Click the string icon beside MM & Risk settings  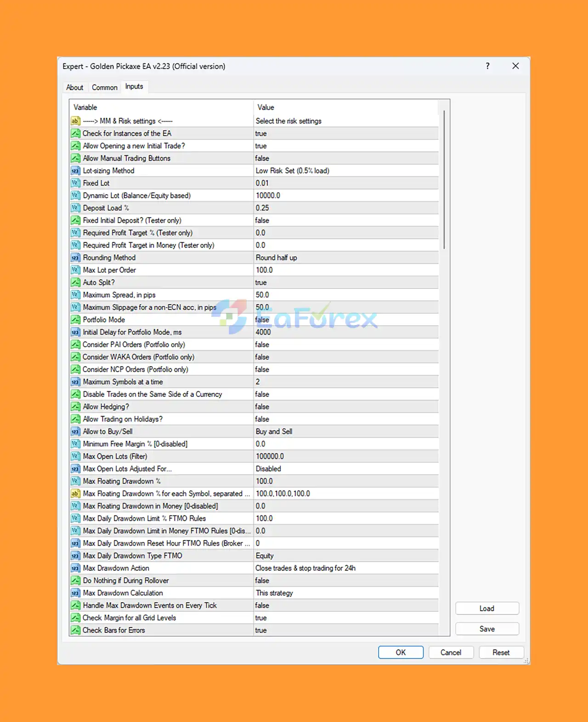click(x=75, y=121)
